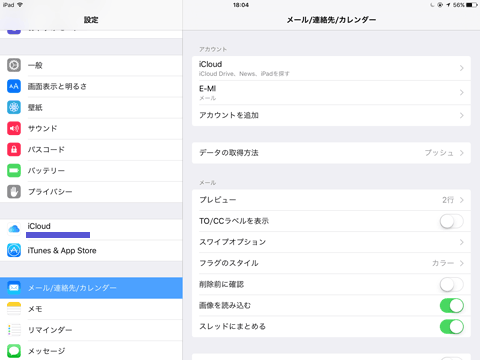Tap the chevron beside プッシュ

[x=462, y=153]
